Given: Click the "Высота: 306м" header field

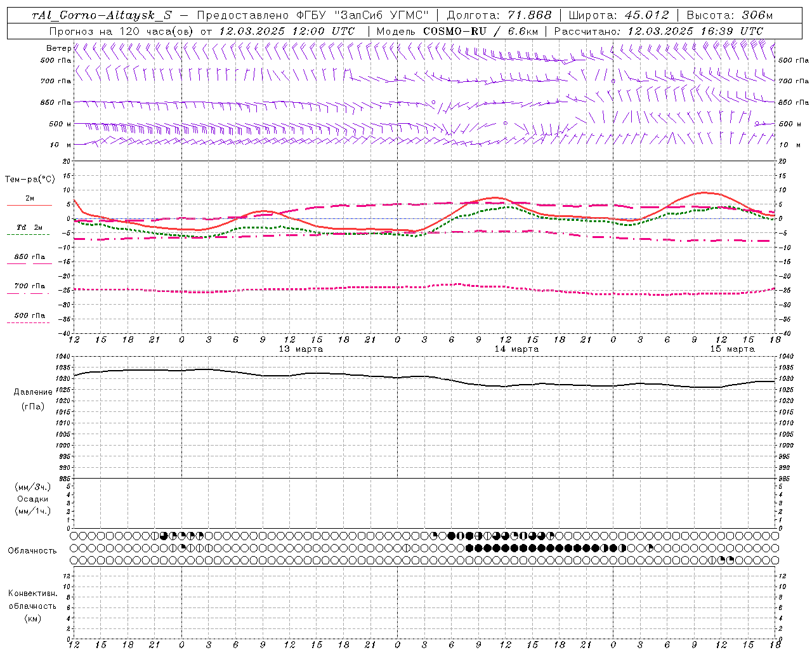Looking at the screenshot, I should (x=730, y=15).
